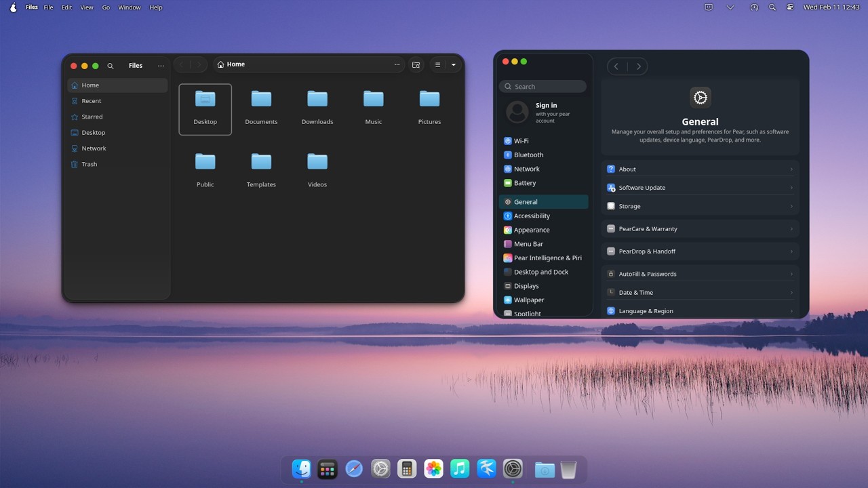Open Trash in the Files sidebar
This screenshot has width=868, height=488.
117,164
